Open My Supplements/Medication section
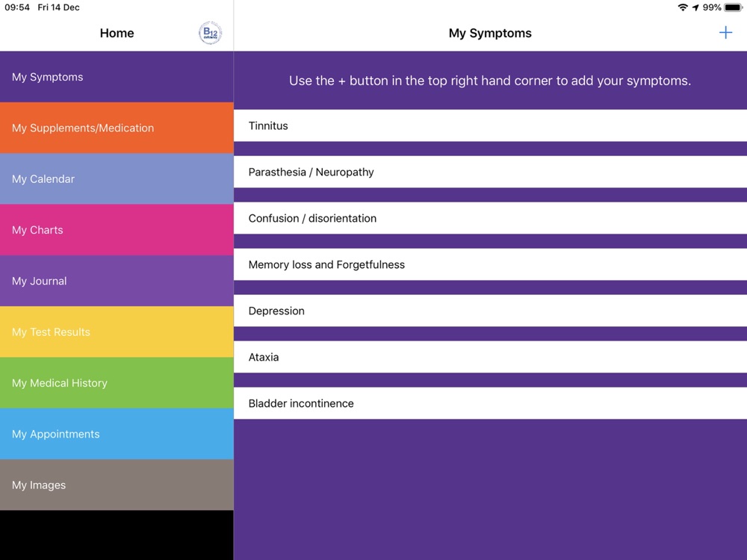The image size is (747, 560). [x=117, y=128]
